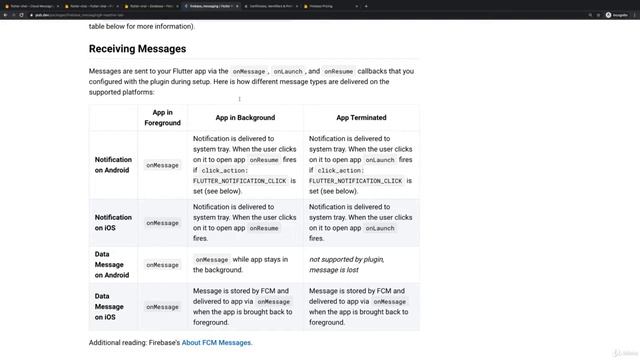The image size is (640, 360).
Task: Open the browser zoom search icon
Action: pos(590,15)
